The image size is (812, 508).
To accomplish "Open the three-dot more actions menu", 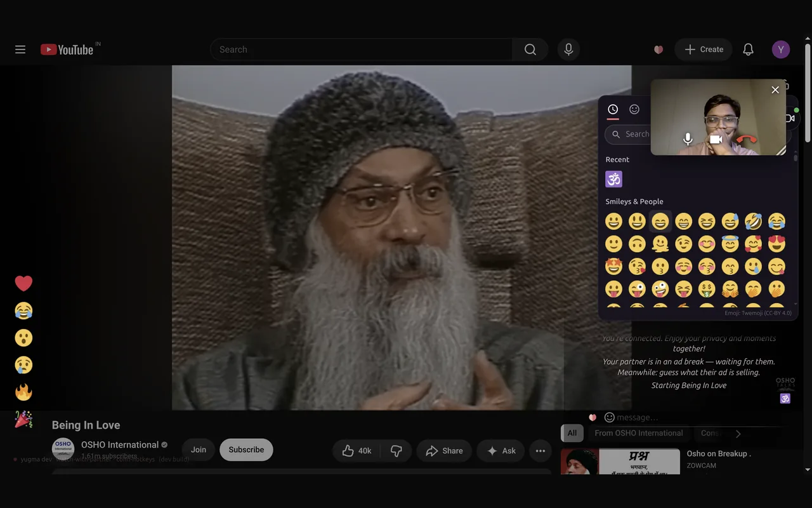I will 540,451.
